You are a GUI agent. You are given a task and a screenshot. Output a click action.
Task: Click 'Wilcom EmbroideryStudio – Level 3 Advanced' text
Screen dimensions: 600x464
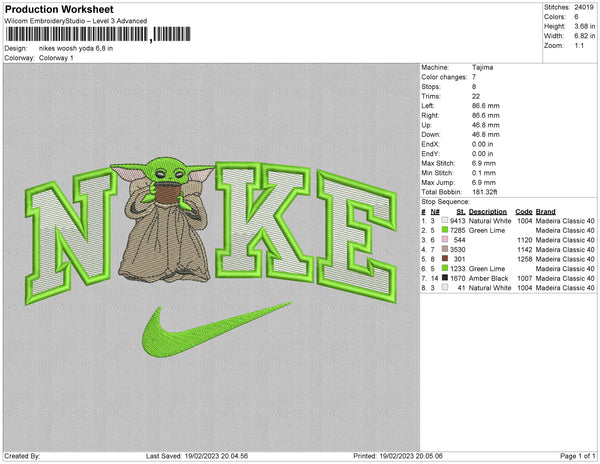point(76,21)
